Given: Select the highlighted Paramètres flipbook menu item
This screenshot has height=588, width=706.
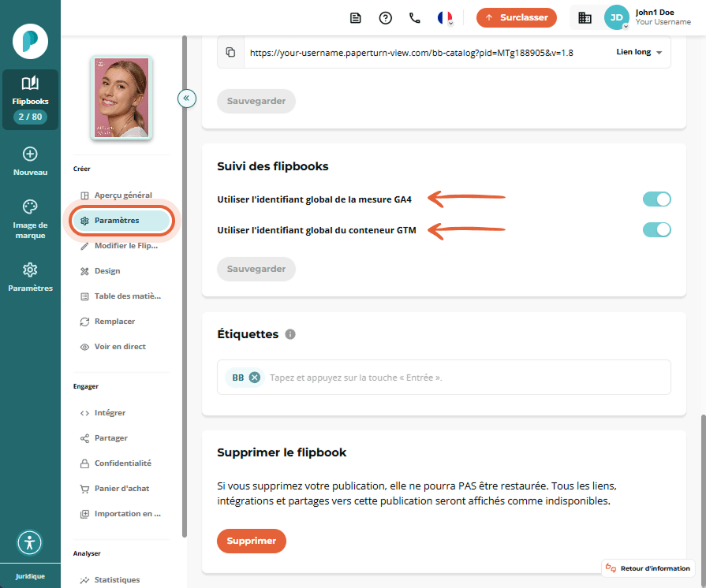Looking at the screenshot, I should point(121,221).
